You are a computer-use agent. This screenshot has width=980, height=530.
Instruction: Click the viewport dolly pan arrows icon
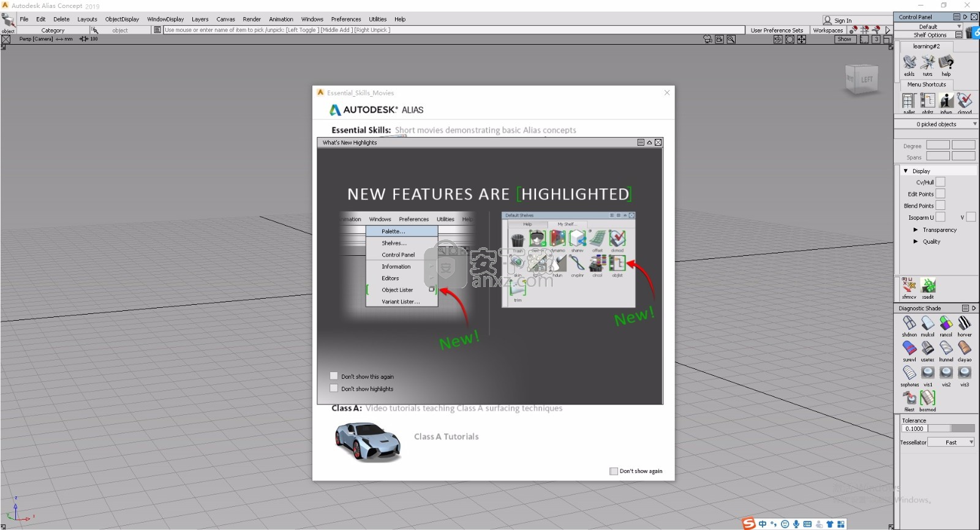(801, 39)
